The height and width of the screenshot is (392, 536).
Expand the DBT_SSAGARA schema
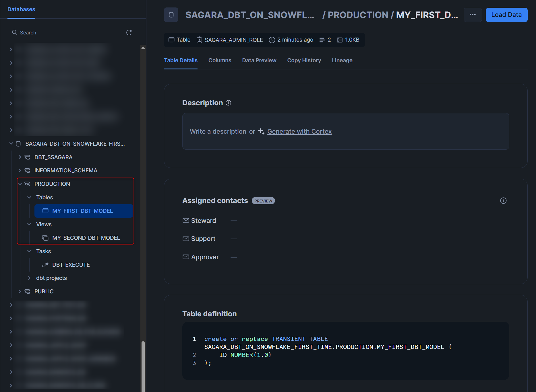(x=20, y=157)
